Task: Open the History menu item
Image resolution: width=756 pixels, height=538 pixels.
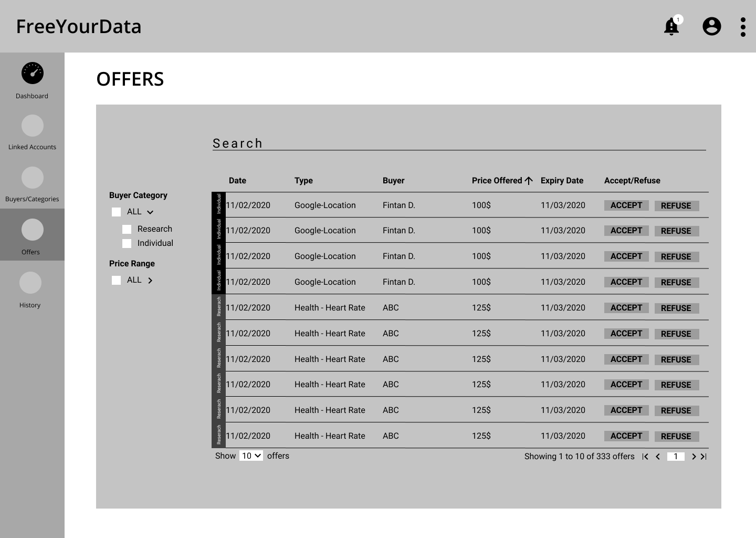Action: coord(30,305)
